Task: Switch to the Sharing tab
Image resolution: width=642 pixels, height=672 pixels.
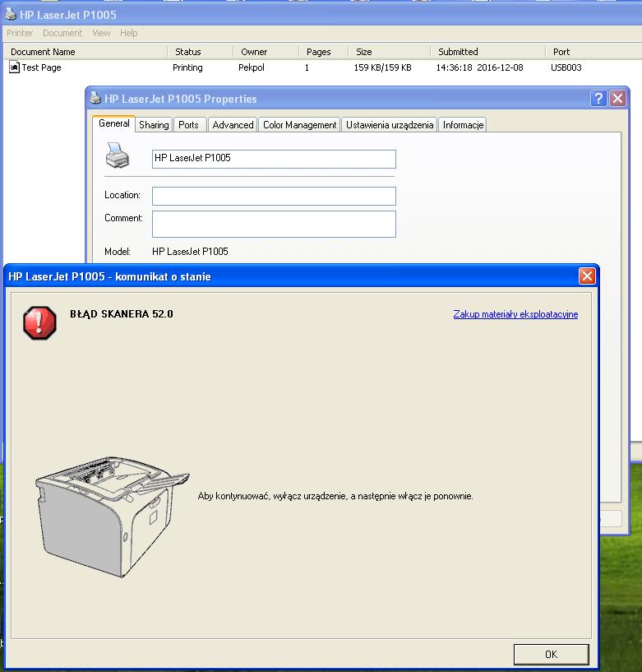Action: [154, 125]
